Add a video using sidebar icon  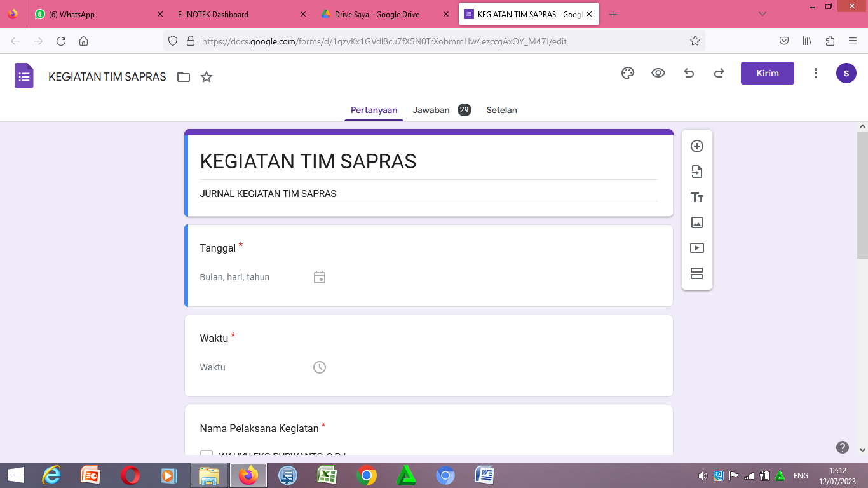pyautogui.click(x=697, y=248)
